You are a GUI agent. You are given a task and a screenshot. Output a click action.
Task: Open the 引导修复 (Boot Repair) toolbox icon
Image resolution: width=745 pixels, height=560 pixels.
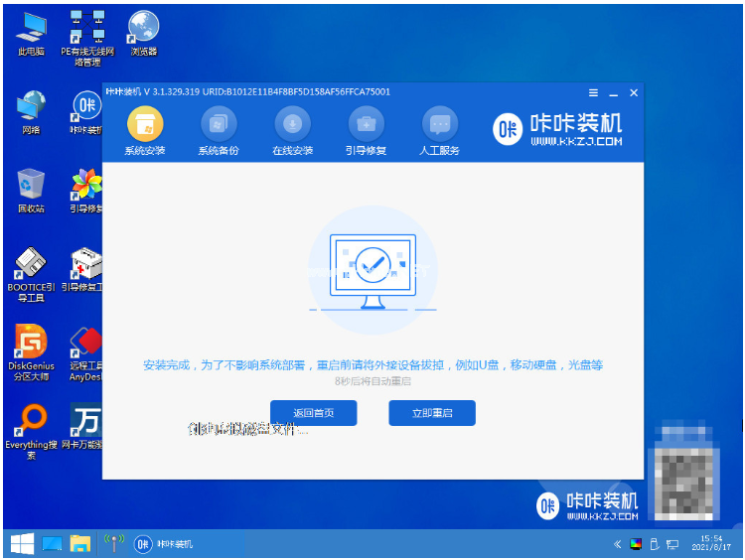pyautogui.click(x=366, y=131)
